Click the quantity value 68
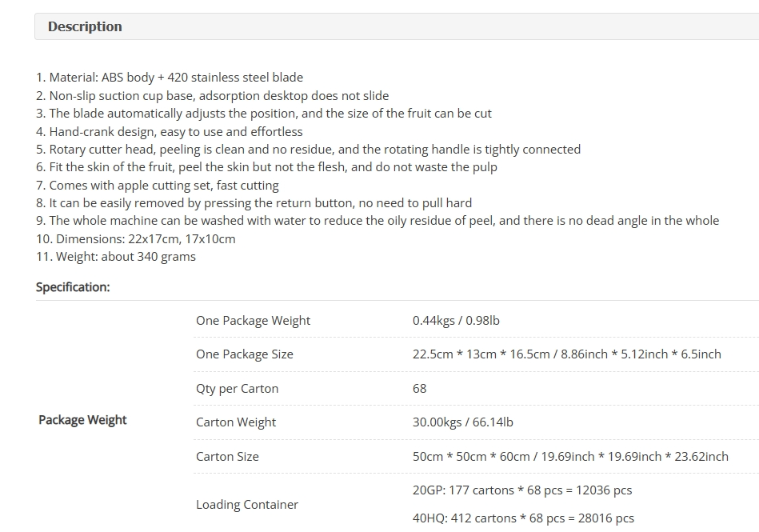This screenshot has width=759, height=532. pos(420,389)
